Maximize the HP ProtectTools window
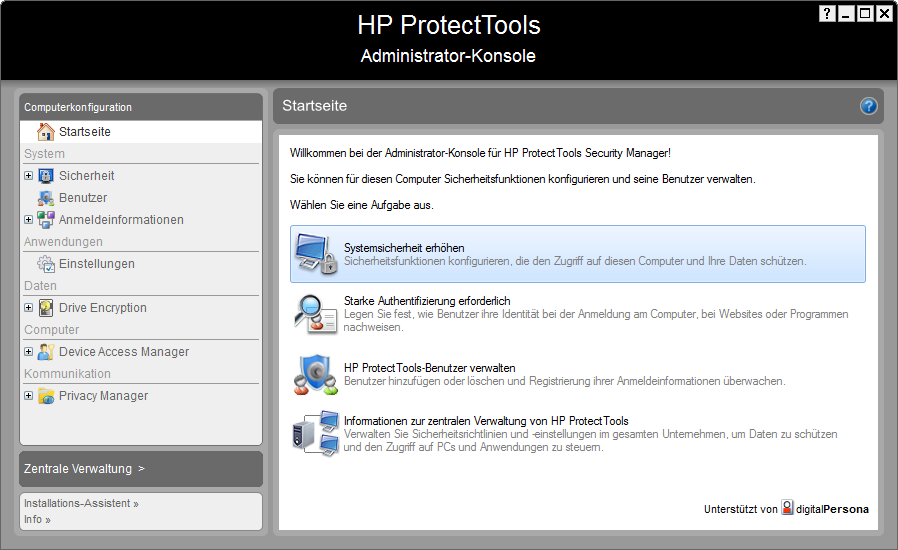Screen dimensions: 898x550 click(x=865, y=13)
